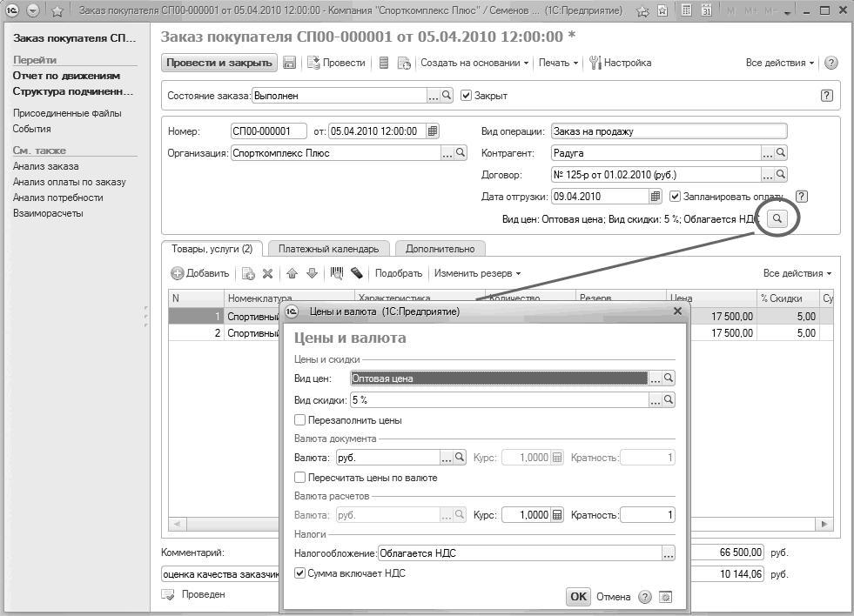Viewport: 854px width, 616px height.
Task: Close the Цены и валюта dialog
Action: tap(677, 311)
